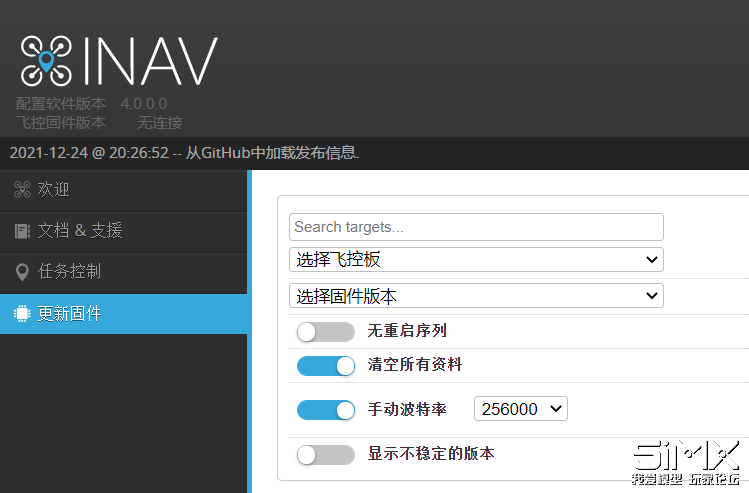Open the 256000 baud rate dropdown
This screenshot has height=493, width=749.
pos(521,409)
